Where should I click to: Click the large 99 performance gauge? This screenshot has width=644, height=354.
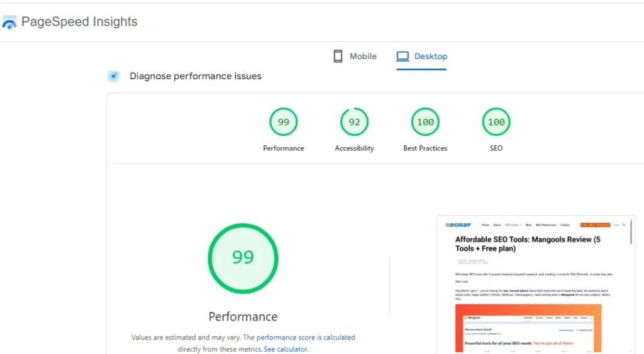[243, 258]
